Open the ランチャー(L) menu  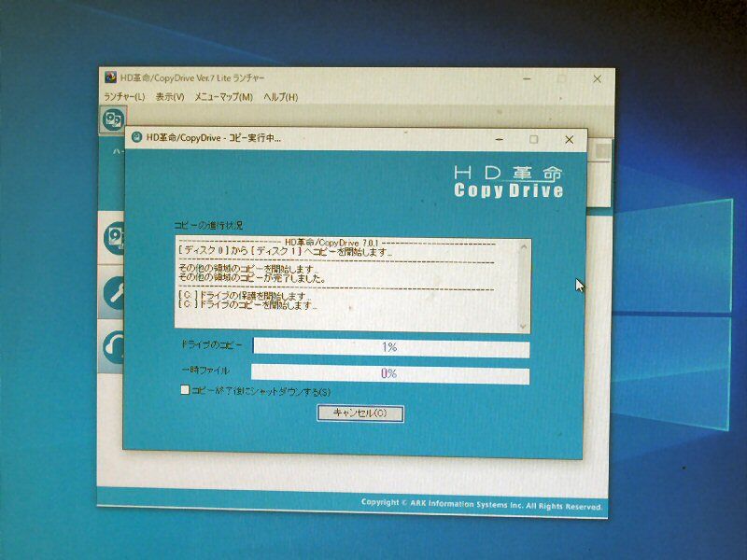tap(124, 97)
